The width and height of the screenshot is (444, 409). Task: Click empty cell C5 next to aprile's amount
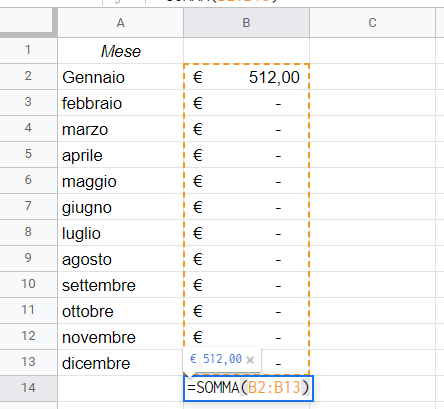tap(372, 155)
